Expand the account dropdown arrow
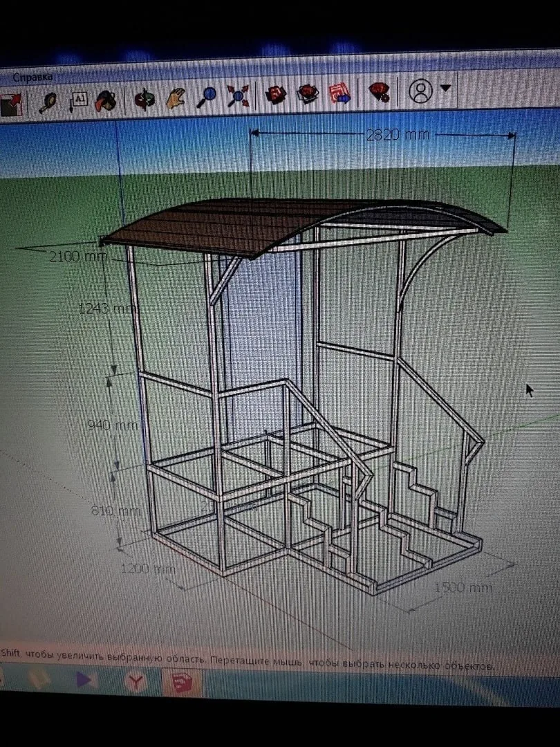 coord(445,88)
